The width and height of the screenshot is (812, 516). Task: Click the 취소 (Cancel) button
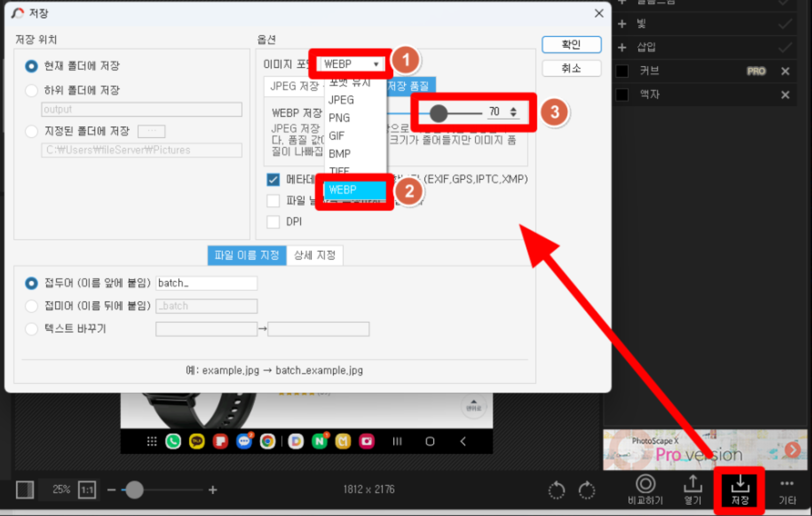(x=571, y=68)
